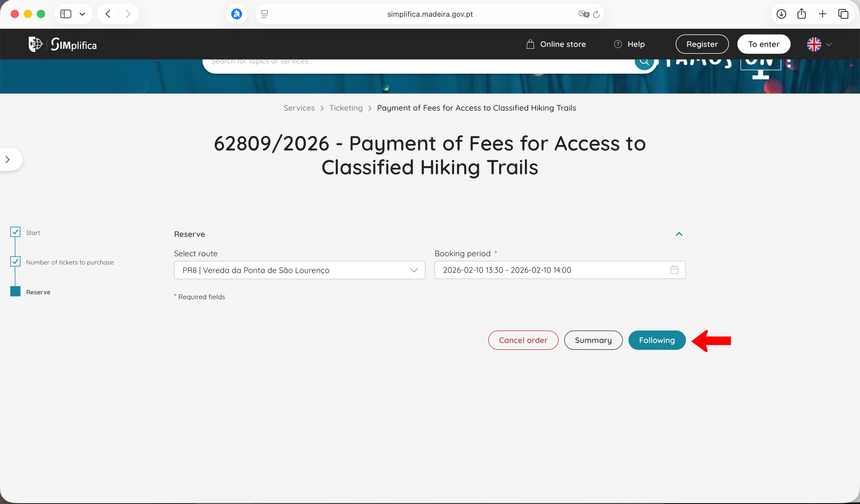Open Safari downloads icon
Screen dimensions: 860x504
tap(781, 14)
